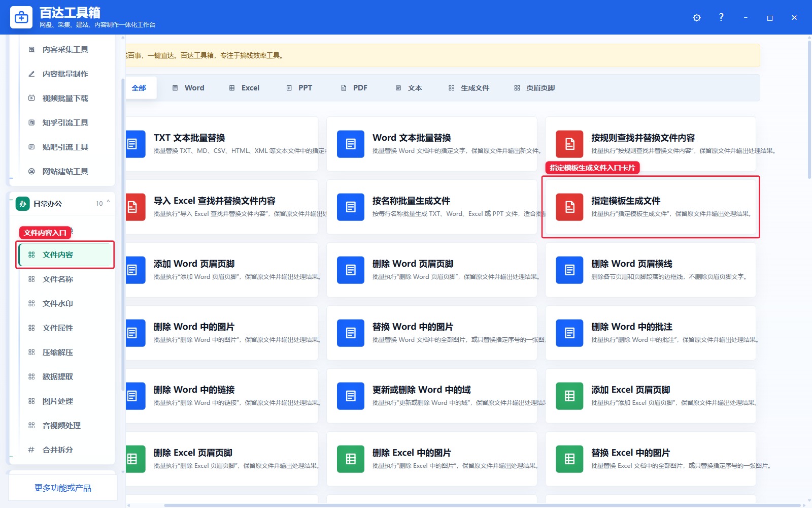Click the green icon of 删除 Excel 页眉页脚 card
This screenshot has height=508, width=812.
(x=134, y=459)
